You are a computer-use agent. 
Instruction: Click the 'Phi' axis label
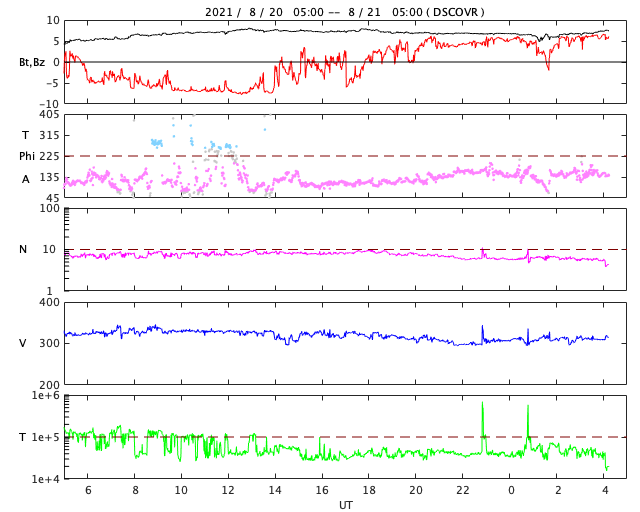point(27,156)
